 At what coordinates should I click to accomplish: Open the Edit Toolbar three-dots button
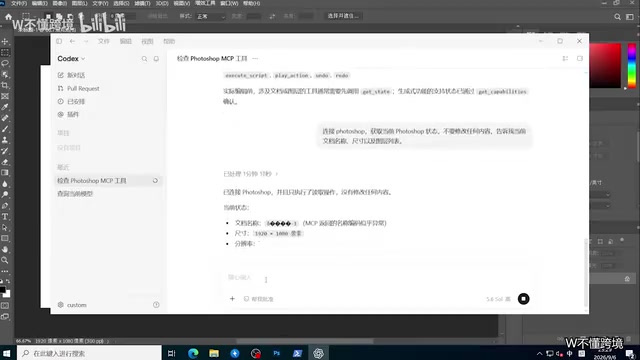point(5,271)
